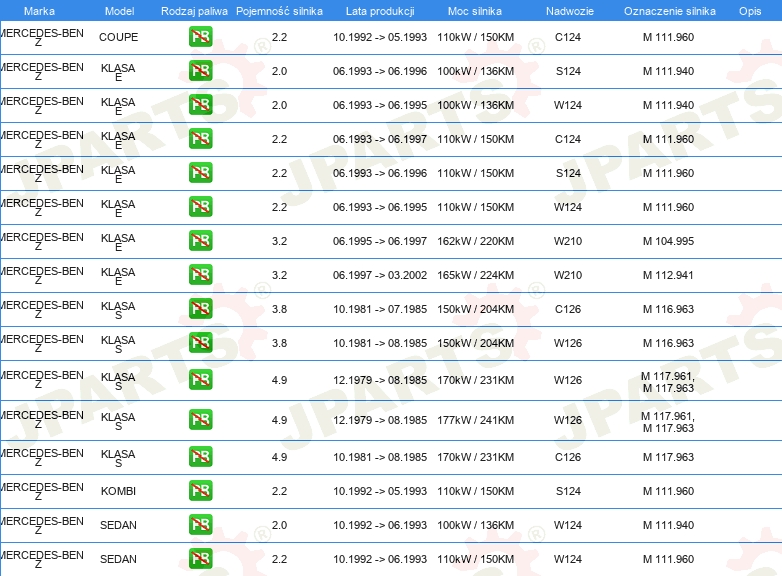The image size is (782, 576).
Task: Click the Lata produkcji column header
Action: [380, 11]
